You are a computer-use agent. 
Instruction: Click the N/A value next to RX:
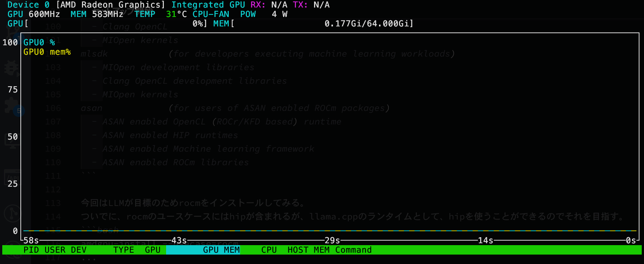pos(279,5)
